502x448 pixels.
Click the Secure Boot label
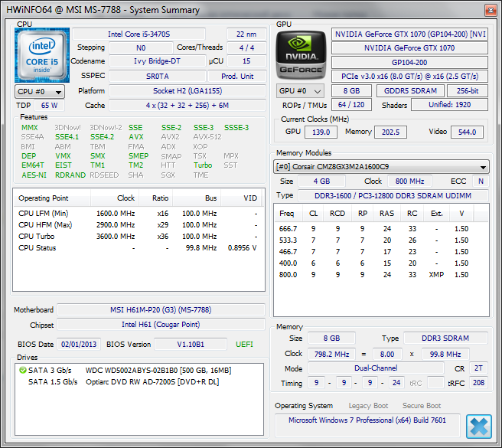(x=422, y=406)
